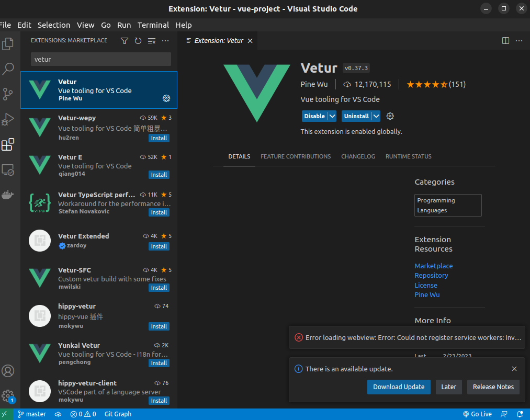Click the master branch in status bar
Viewport: 530px width, 420px height.
(x=32, y=414)
